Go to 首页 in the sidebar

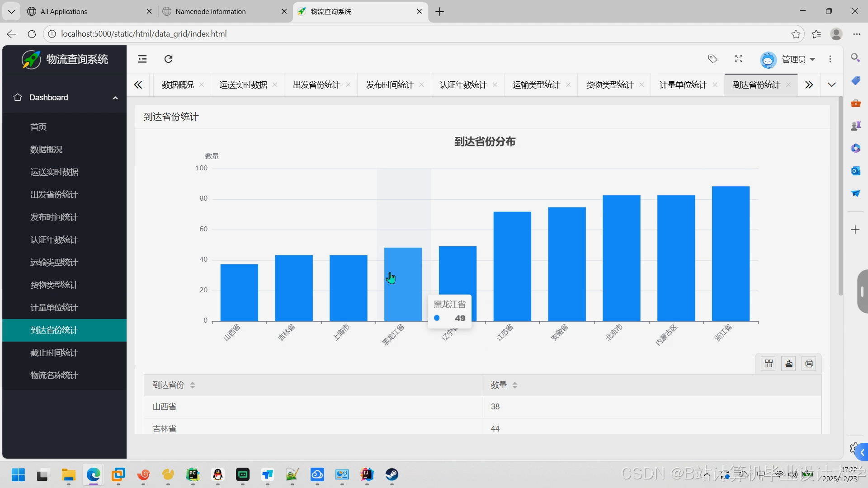click(x=38, y=127)
